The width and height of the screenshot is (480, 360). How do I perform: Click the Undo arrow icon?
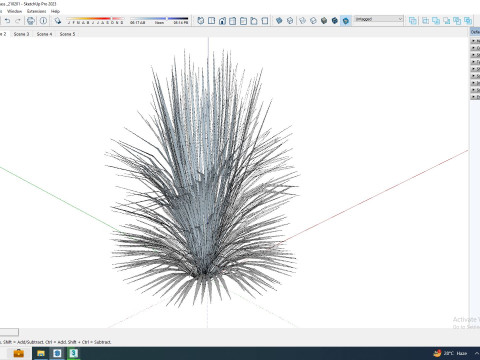click(7, 21)
